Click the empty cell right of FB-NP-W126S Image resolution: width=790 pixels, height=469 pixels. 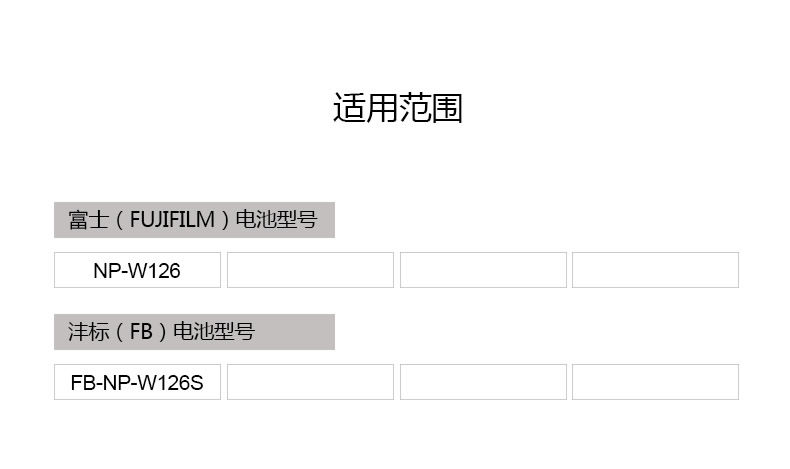point(310,382)
